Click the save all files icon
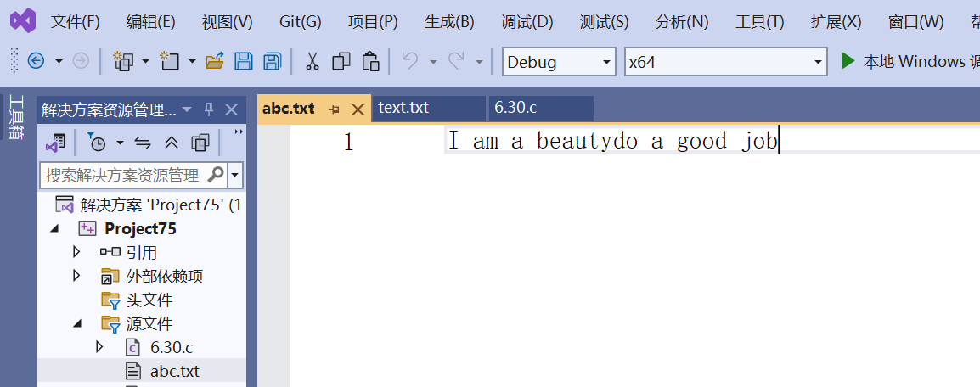 click(272, 61)
